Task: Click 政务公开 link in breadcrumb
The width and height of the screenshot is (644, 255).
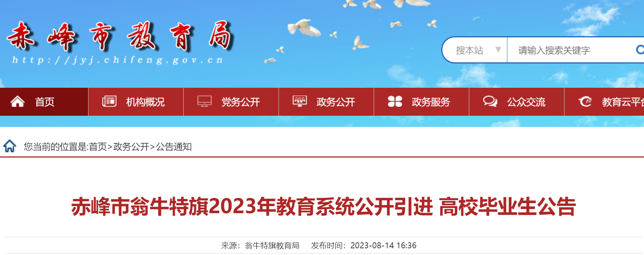Action: point(131,147)
